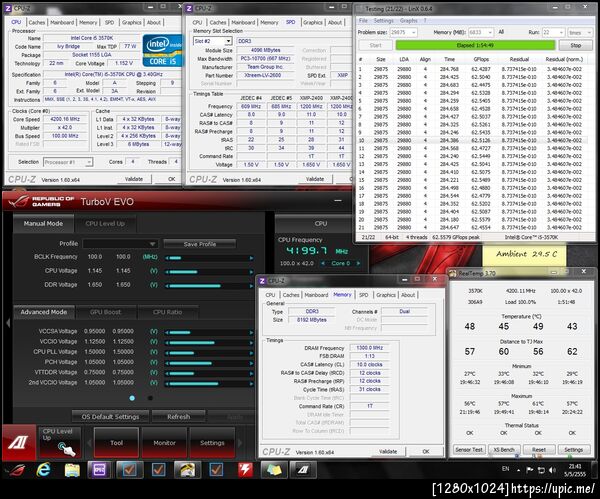The height and width of the screenshot is (499, 600).
Task: Switch to Mainboard tab in CPU-Z SPD window
Action: click(x=243, y=23)
